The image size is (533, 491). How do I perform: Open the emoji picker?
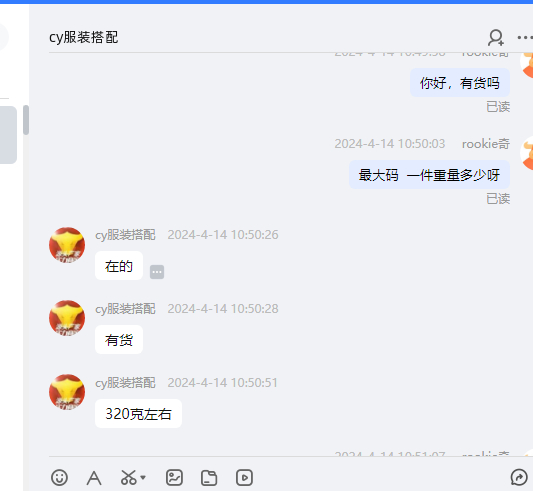click(59, 477)
